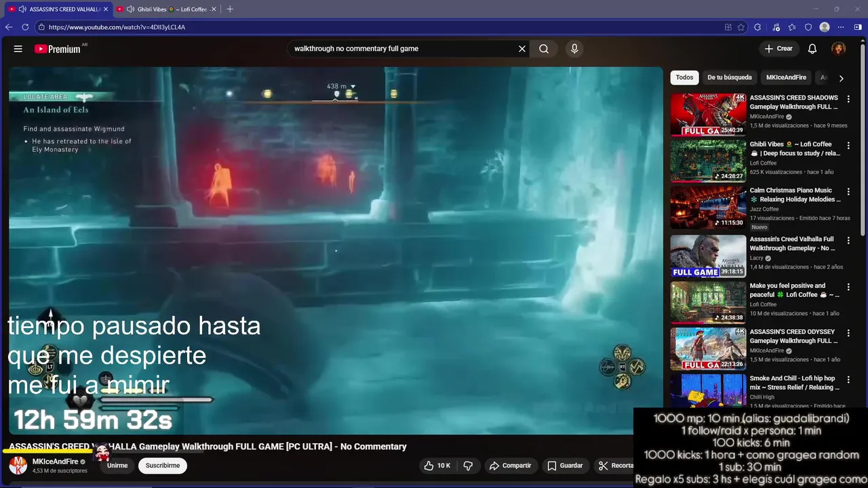
Task: Start voice search with microphone icon
Action: click(x=574, y=49)
